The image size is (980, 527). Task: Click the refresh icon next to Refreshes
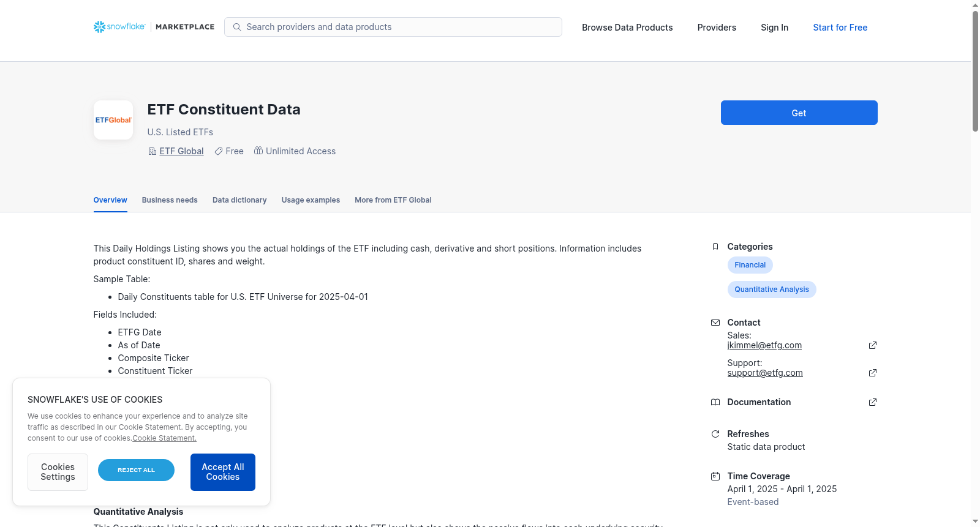coord(715,434)
